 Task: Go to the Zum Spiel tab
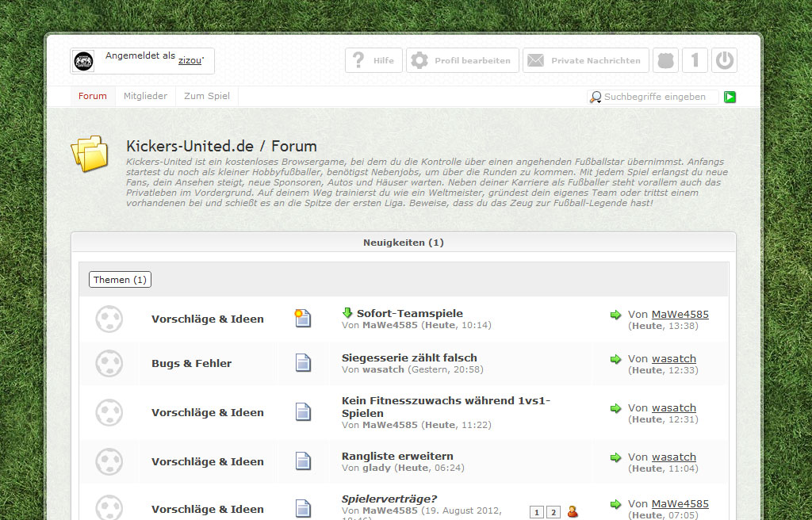[x=207, y=96]
